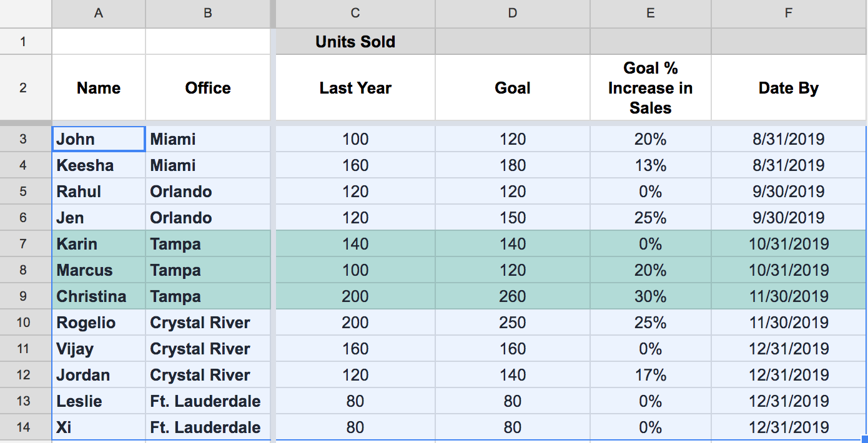This screenshot has height=443, width=868.
Task: Click the Units Sold merged cell
Action: coord(355,41)
